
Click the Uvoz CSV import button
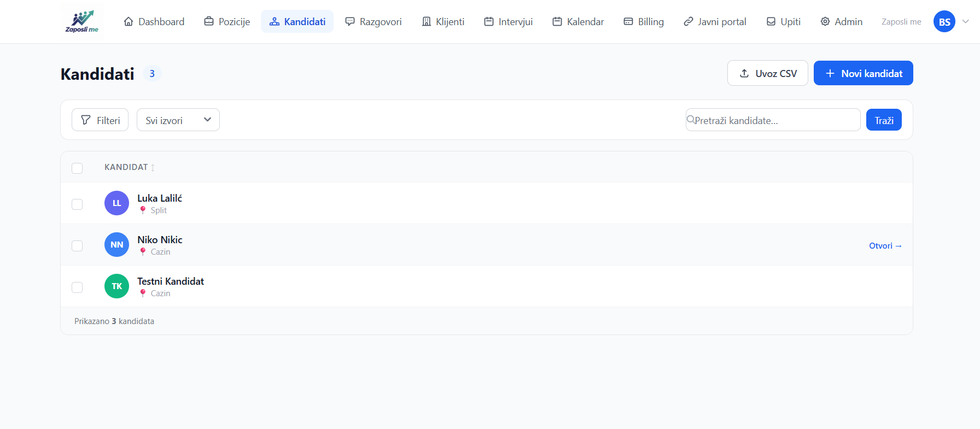[767, 73]
